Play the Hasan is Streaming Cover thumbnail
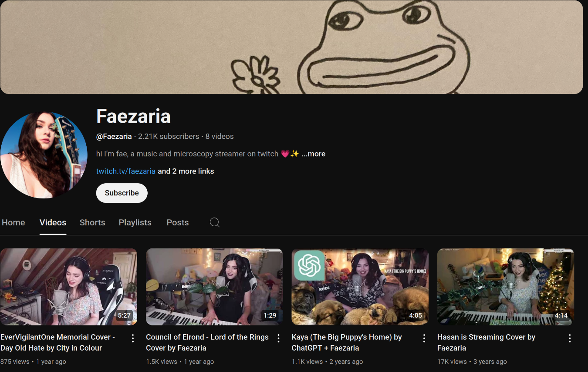Image resolution: width=588 pixels, height=372 pixels. pos(506,287)
